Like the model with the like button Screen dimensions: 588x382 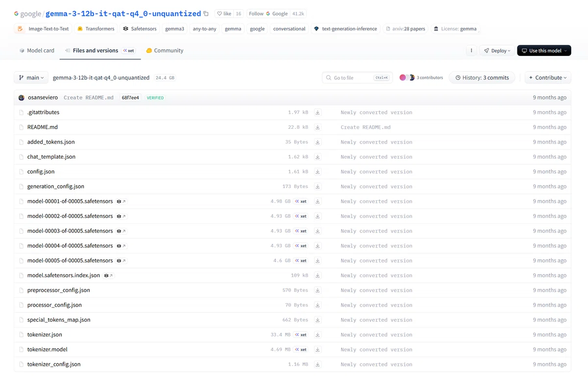click(224, 14)
